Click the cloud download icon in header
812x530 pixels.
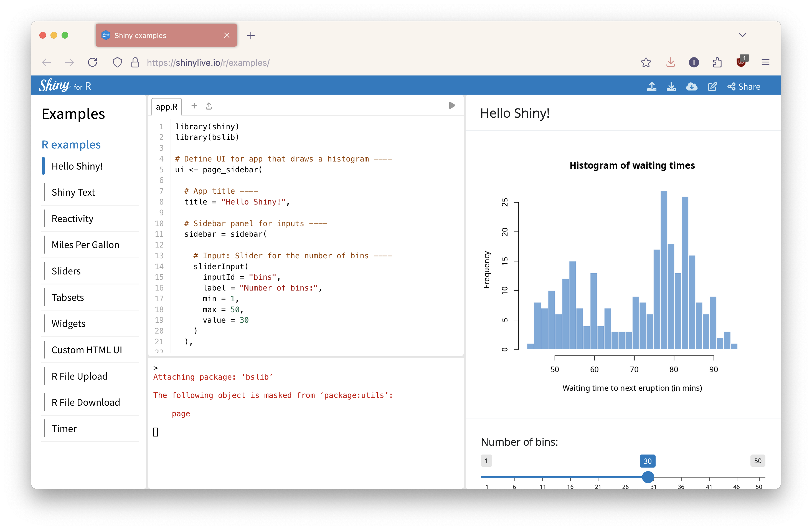click(x=692, y=87)
